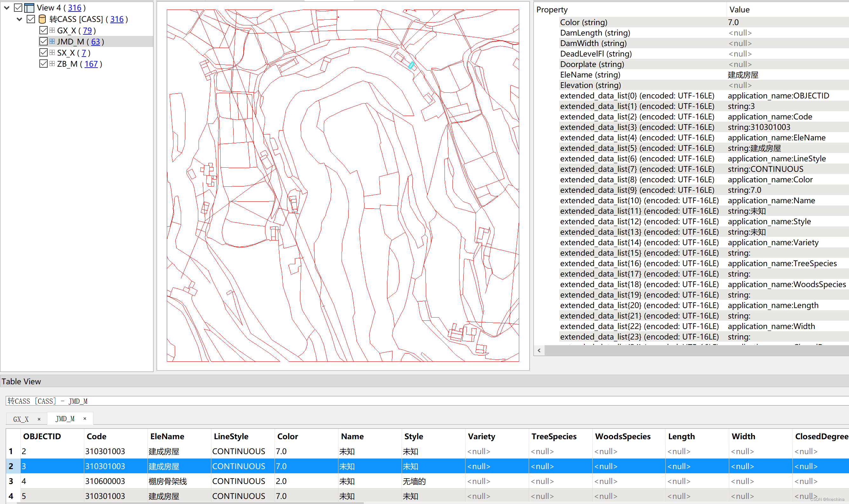Switch to the GX_X table tab
The image size is (849, 504).
point(21,419)
